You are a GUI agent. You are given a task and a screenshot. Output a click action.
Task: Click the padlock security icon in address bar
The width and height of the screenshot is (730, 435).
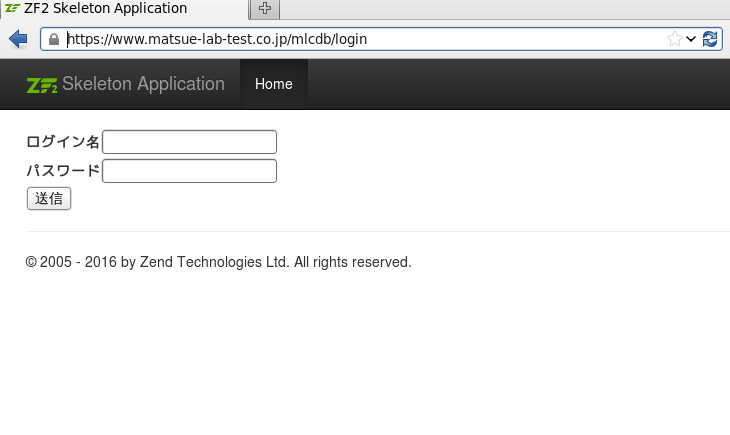click(x=54, y=40)
